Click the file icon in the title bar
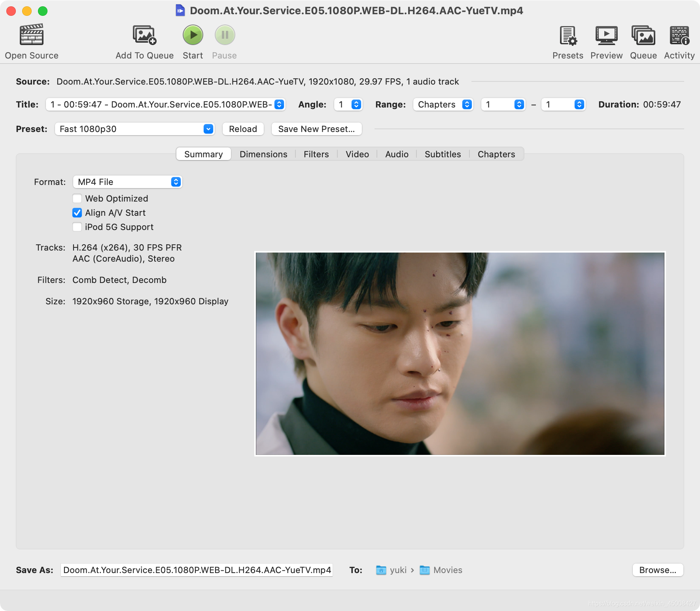Screen dimensions: 700x611 (x=180, y=10)
